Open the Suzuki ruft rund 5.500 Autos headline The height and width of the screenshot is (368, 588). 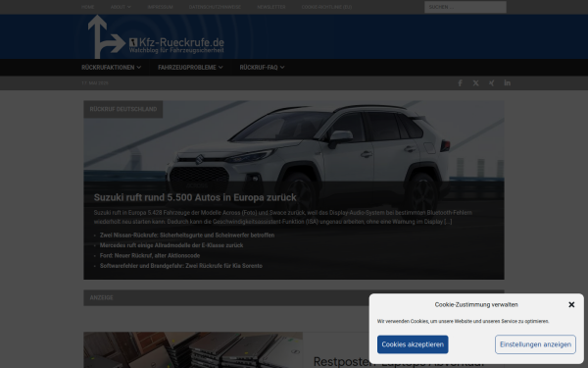click(195, 197)
